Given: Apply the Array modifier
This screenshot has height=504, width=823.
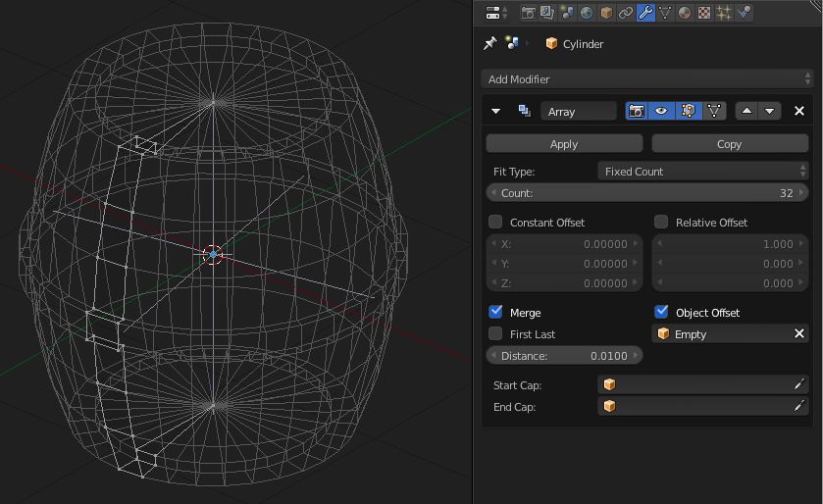Looking at the screenshot, I should tap(564, 144).
